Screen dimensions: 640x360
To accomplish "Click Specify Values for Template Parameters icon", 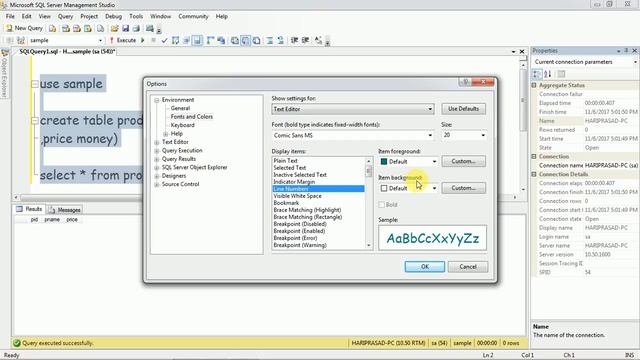I will pos(318,40).
